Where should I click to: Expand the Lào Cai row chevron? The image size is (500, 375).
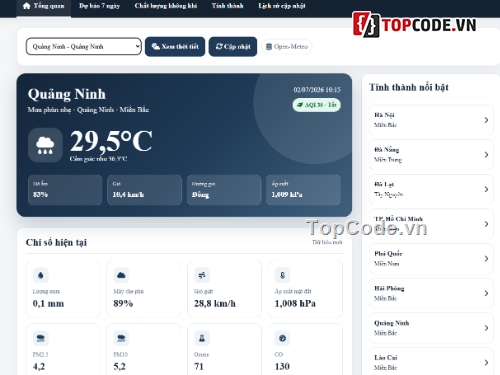[x=486, y=363]
